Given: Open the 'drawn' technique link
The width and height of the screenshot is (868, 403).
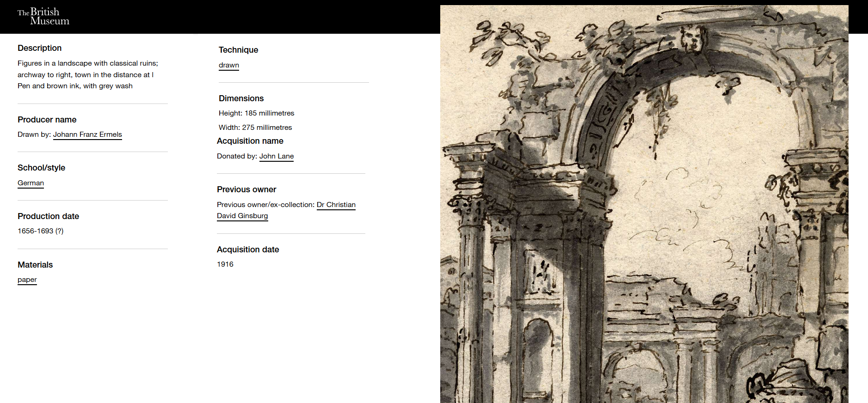Looking at the screenshot, I should [x=228, y=65].
